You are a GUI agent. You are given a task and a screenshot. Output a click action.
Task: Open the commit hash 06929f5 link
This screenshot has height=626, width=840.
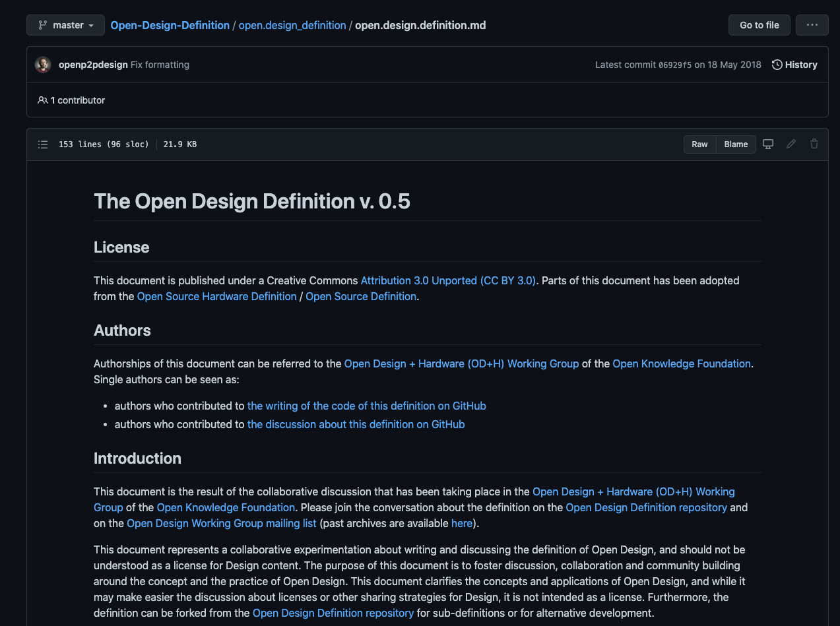pos(675,65)
